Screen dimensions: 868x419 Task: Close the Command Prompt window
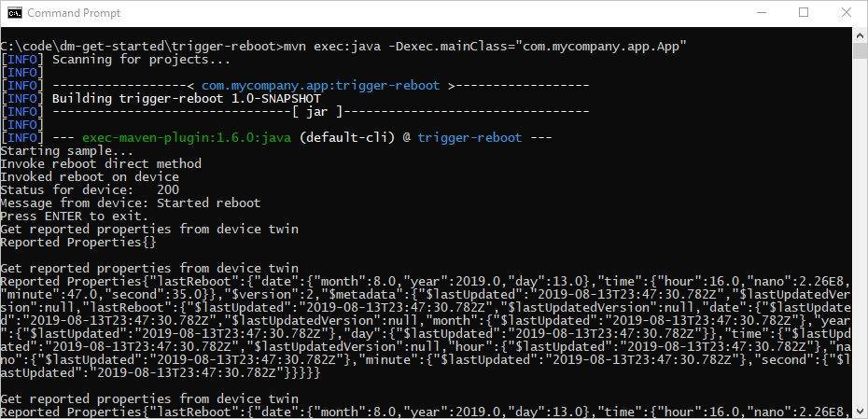coord(846,13)
